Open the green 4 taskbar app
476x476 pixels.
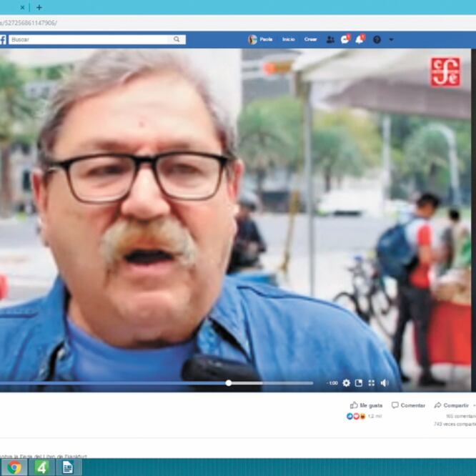pyautogui.click(x=41, y=467)
